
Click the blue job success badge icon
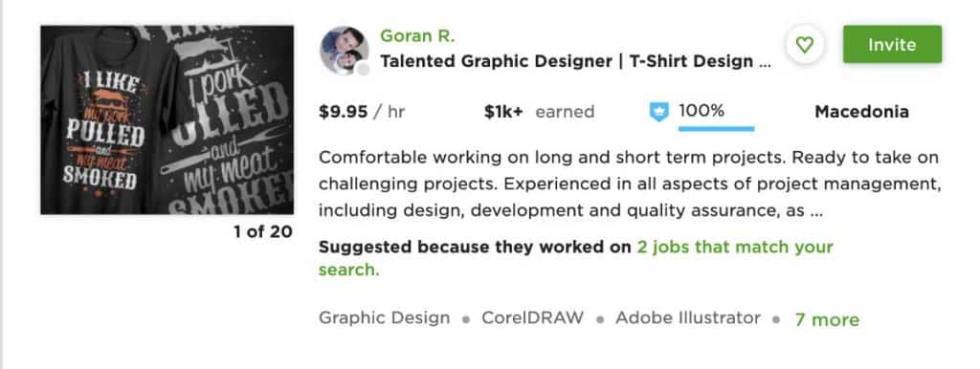point(658,113)
